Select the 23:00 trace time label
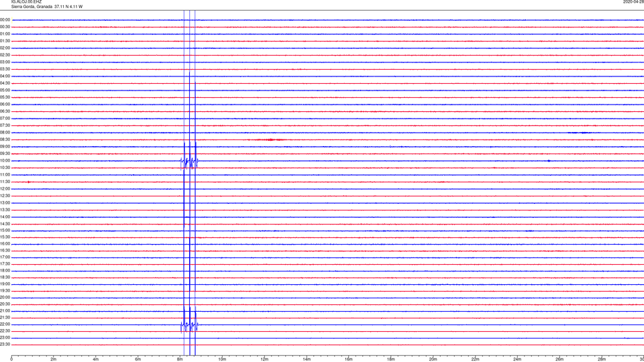644x362 pixels. tap(5, 338)
